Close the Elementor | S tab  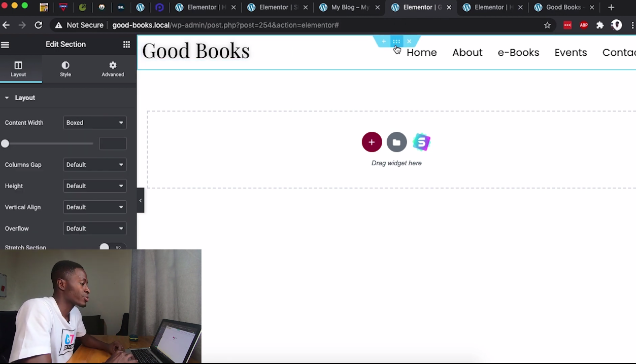[x=306, y=8]
